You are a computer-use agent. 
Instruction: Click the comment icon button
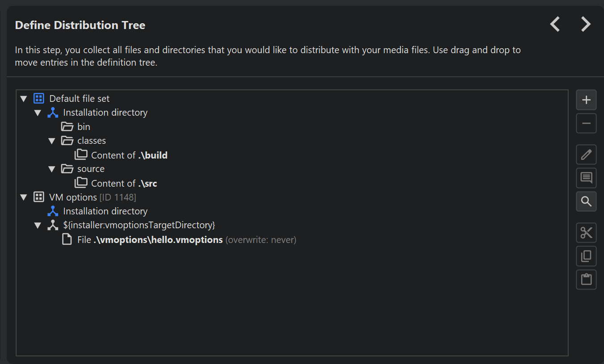[x=586, y=178]
